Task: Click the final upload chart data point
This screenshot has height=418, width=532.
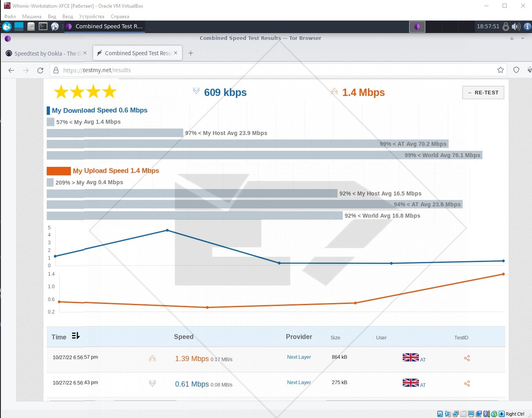Action: click(503, 274)
